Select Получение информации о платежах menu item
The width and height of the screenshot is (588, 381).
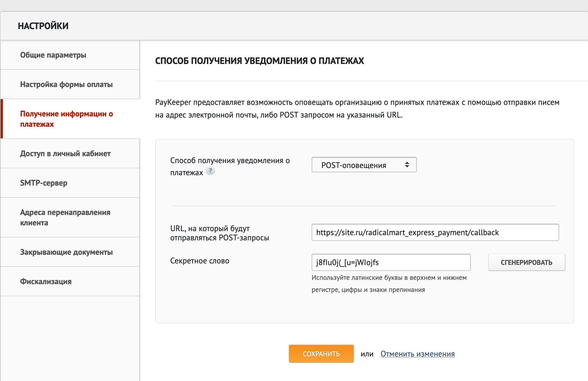click(x=66, y=119)
